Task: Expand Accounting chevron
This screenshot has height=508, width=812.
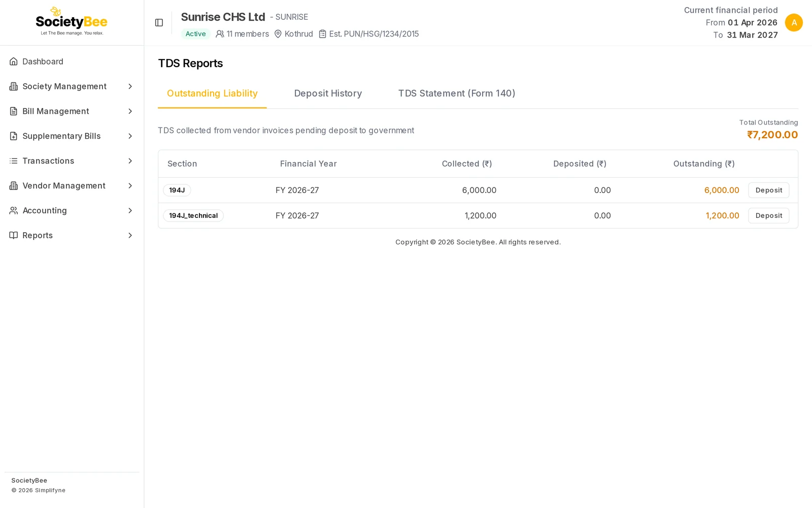Action: [x=130, y=210]
